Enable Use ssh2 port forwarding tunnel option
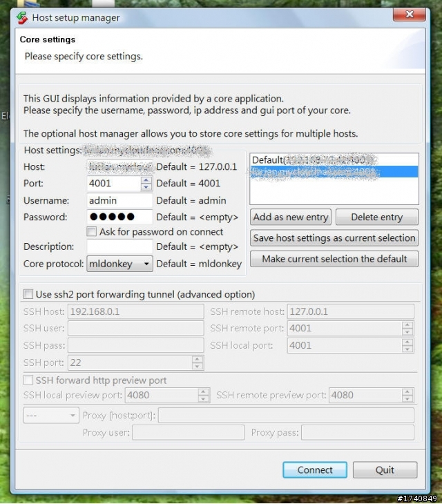Image resolution: width=442 pixels, height=504 pixels. tap(28, 294)
